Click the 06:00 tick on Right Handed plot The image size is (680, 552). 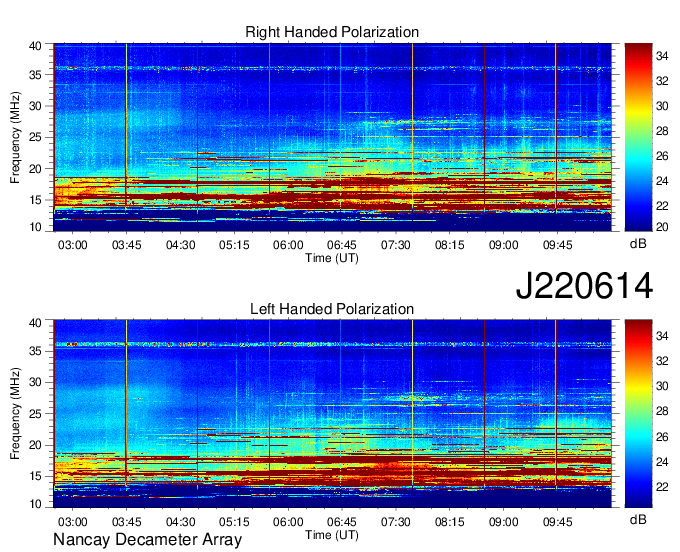tap(288, 245)
